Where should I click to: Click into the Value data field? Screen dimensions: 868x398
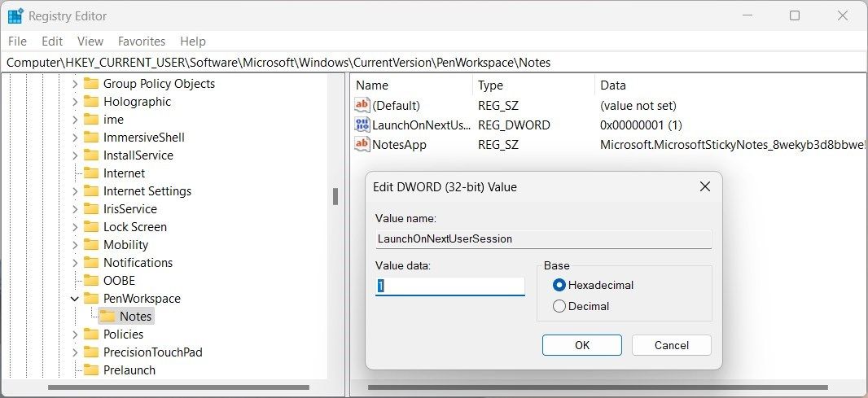click(449, 286)
